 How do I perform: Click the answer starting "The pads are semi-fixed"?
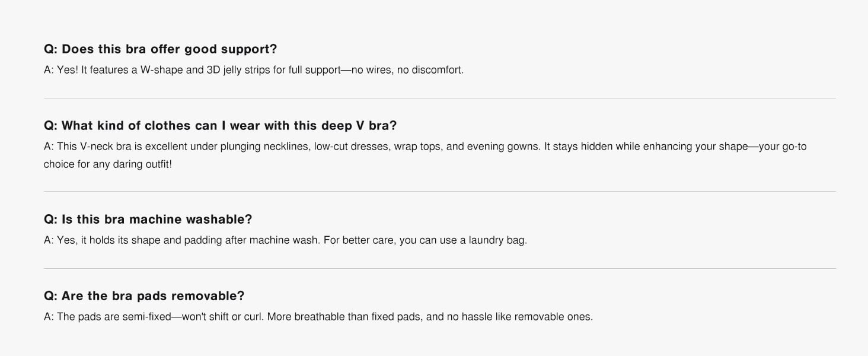pos(318,317)
